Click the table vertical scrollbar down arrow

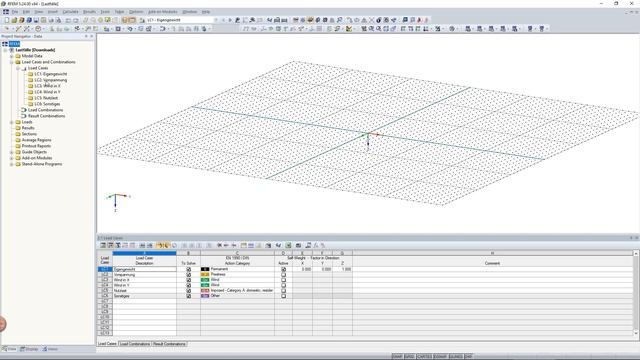(x=636, y=333)
